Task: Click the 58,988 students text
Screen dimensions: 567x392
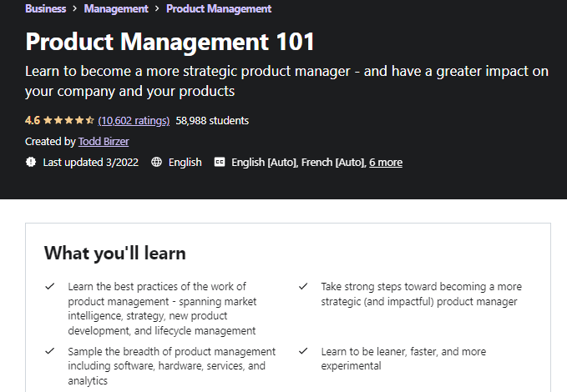Action: [212, 120]
